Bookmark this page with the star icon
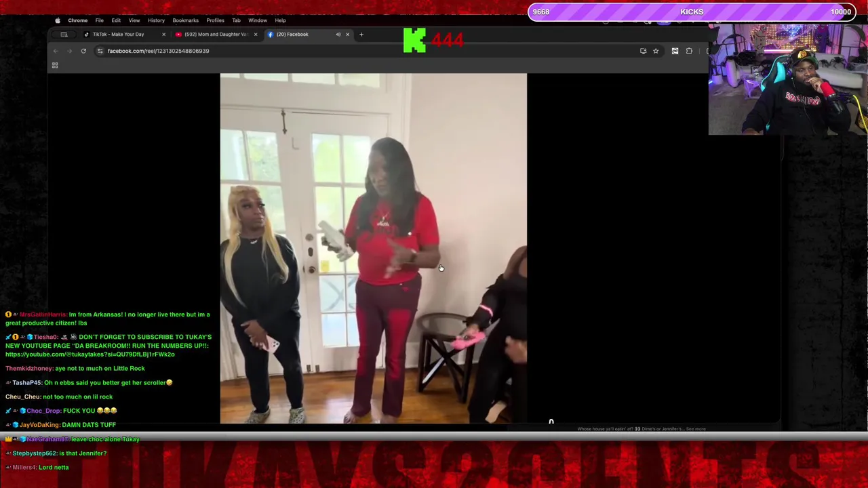This screenshot has width=868, height=488. 656,51
